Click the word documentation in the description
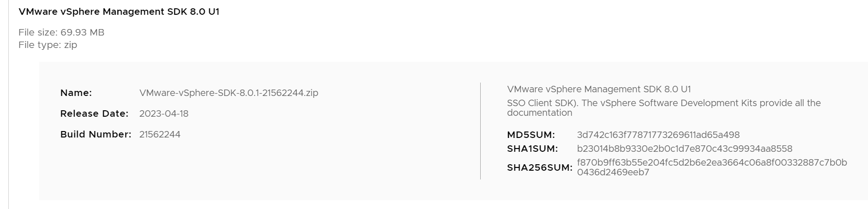Viewport: 868px width, 209px height. [539, 113]
